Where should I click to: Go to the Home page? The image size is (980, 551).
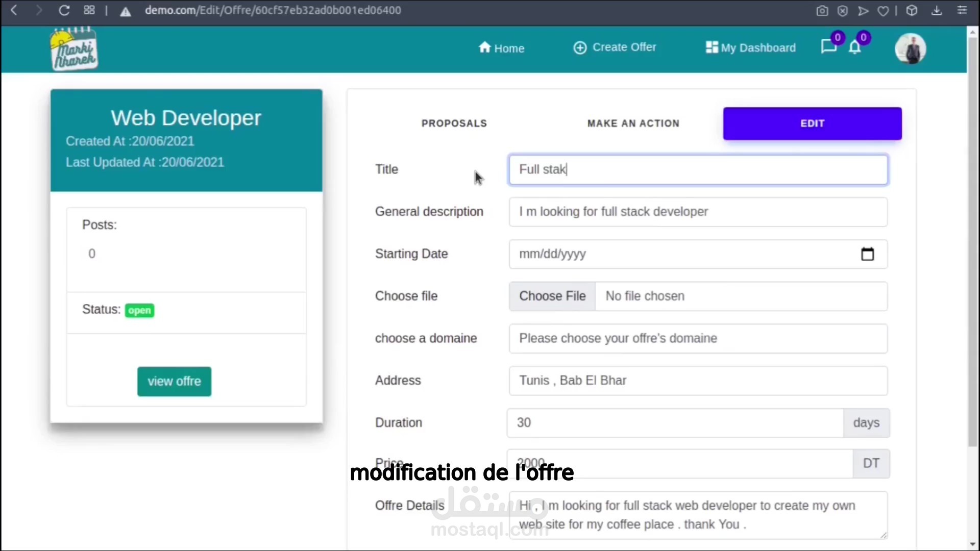(501, 48)
